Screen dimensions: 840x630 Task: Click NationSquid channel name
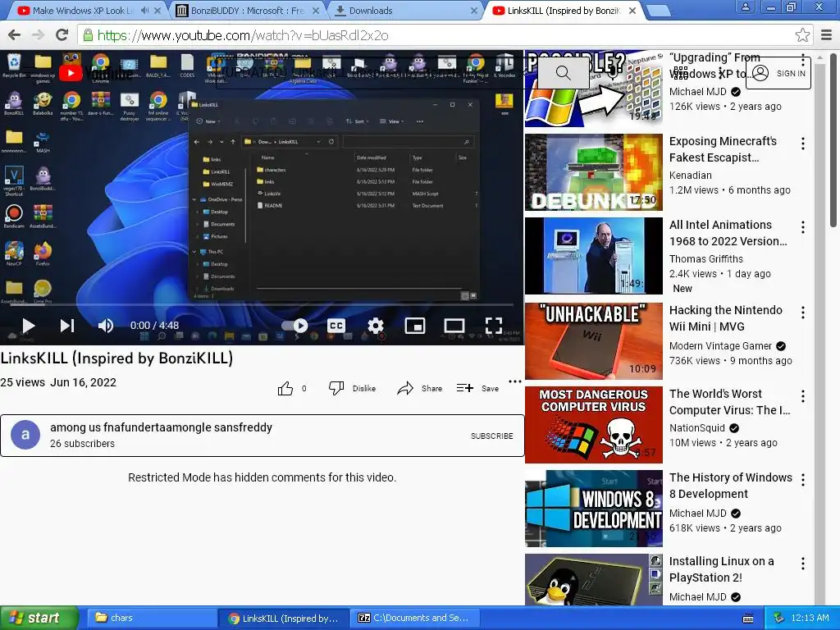(x=697, y=428)
